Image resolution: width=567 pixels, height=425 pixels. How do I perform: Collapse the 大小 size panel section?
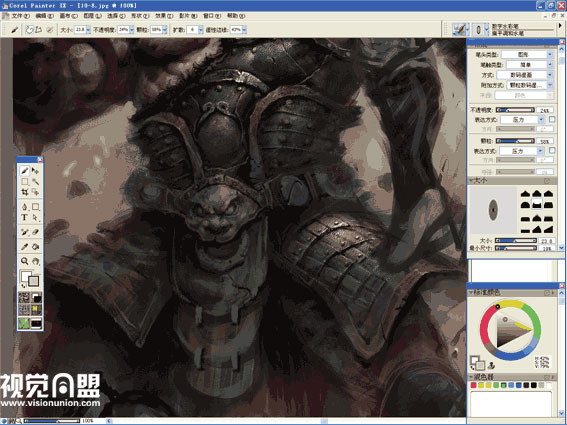471,180
